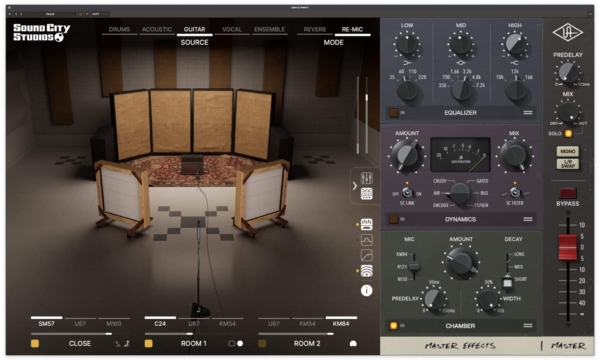Click the COPY button in header

pyautogui.click(x=96, y=14)
